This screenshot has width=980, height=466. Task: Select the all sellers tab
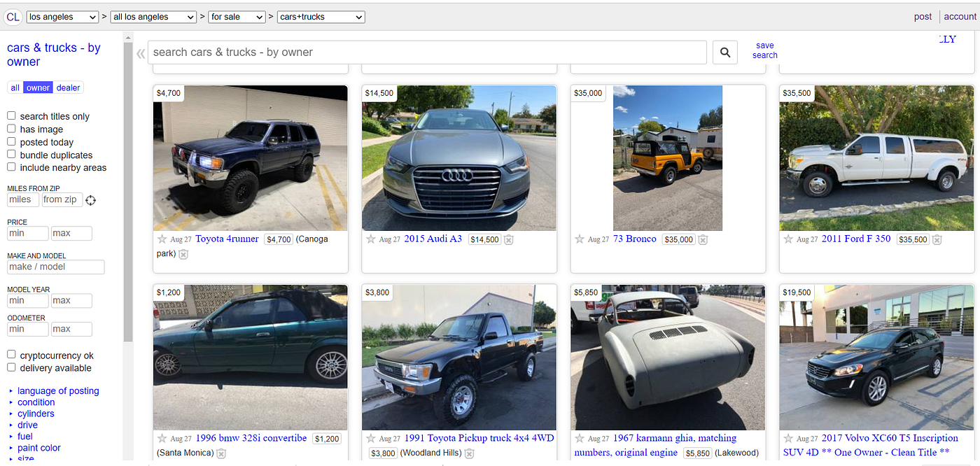[15, 87]
